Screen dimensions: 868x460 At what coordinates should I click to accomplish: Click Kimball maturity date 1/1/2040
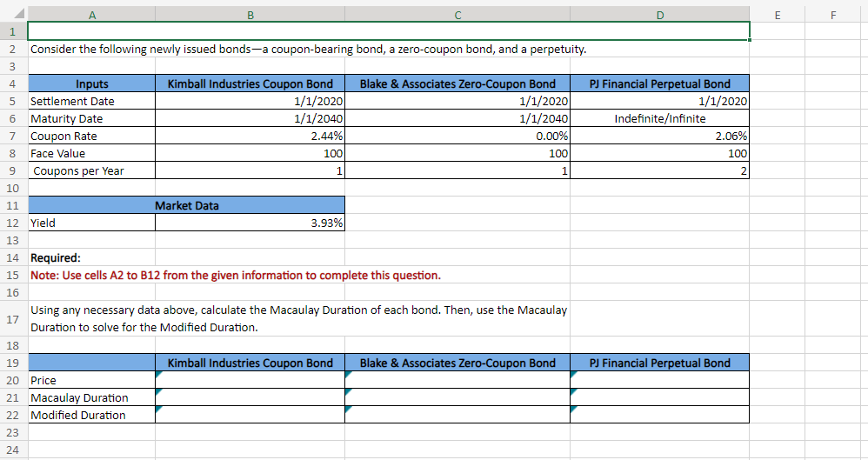point(250,118)
